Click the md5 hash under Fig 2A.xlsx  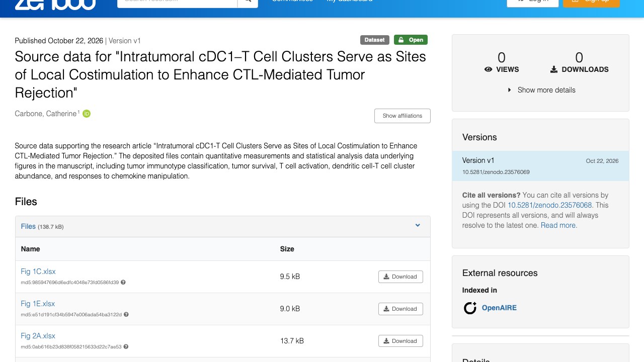[71, 347]
